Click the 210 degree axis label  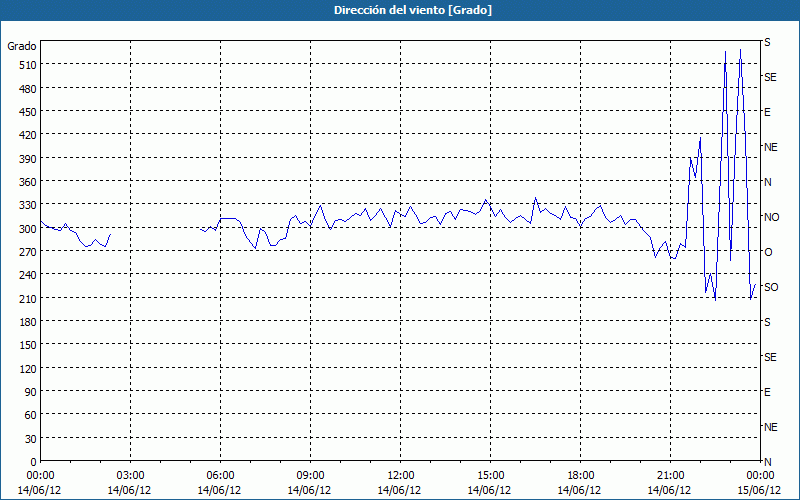point(28,299)
